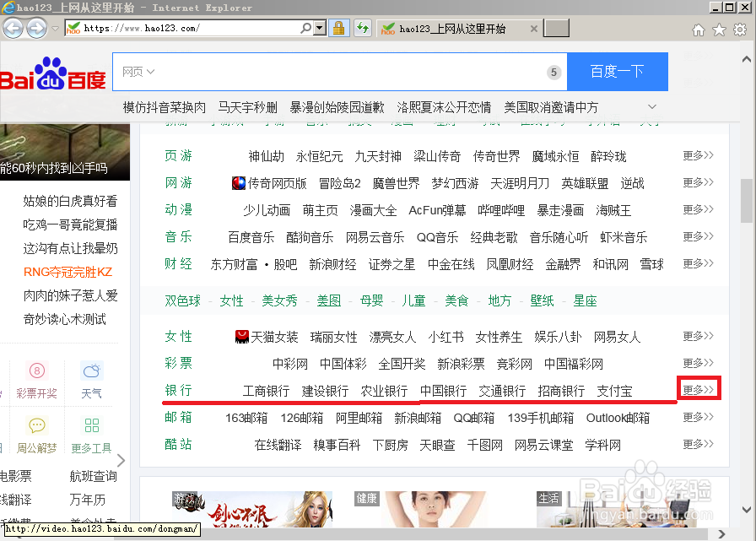The width and height of the screenshot is (756, 541).
Task: Open recent pages dropdown next to Forward
Action: point(55,29)
